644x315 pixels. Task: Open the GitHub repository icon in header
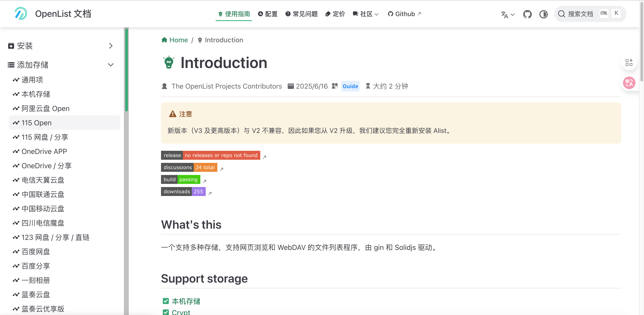tap(527, 14)
